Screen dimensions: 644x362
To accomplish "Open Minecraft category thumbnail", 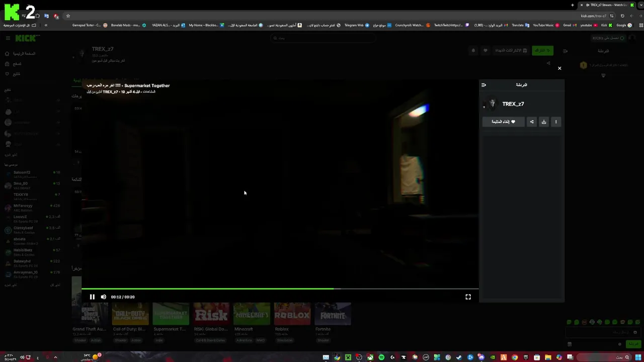I will point(252,314).
